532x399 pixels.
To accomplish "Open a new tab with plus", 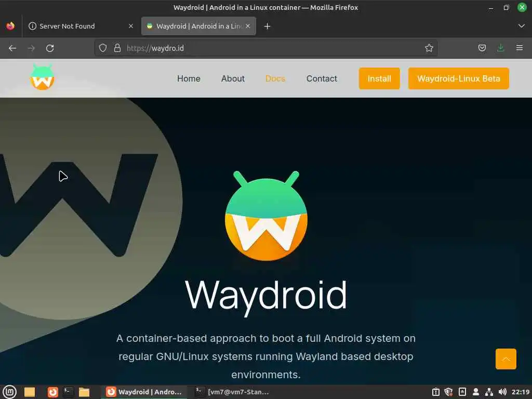I will point(267,26).
